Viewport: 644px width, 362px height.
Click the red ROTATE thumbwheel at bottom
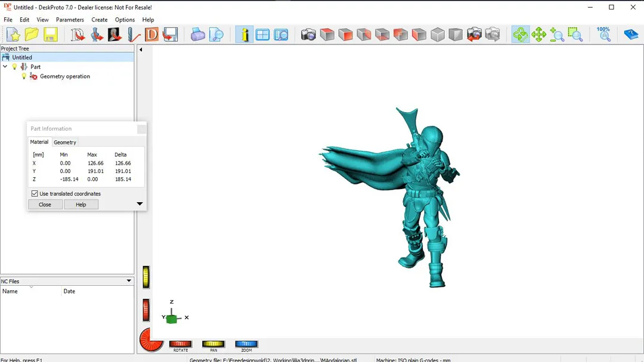pos(180,344)
